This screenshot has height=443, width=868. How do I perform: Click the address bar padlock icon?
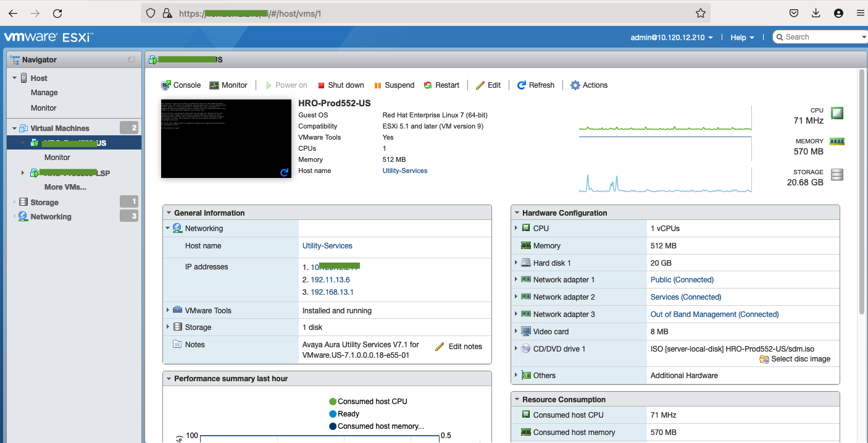coord(166,13)
